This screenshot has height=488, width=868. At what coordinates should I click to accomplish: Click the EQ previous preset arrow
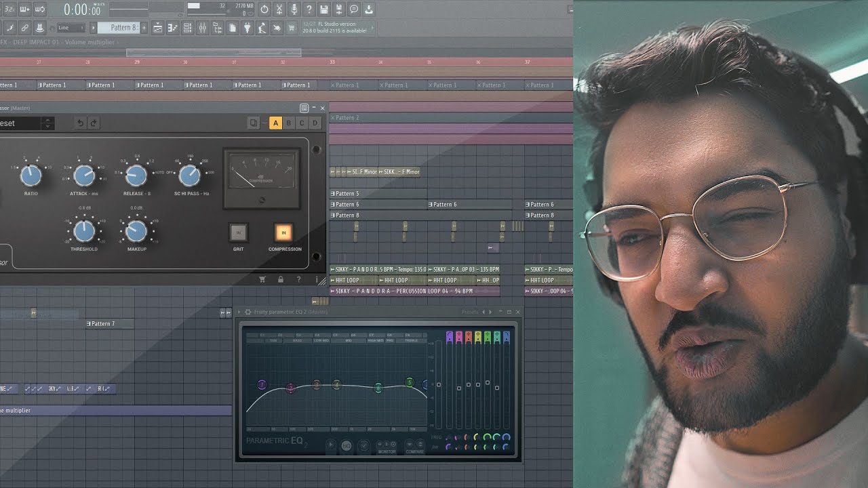pyautogui.click(x=483, y=312)
